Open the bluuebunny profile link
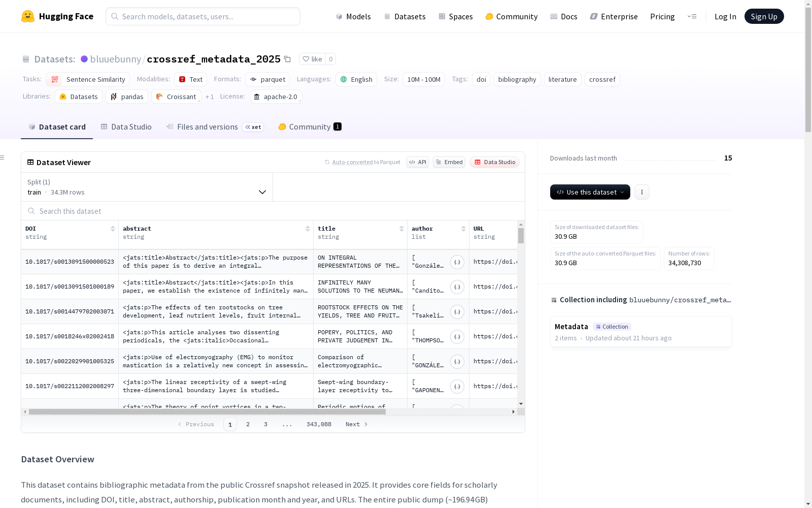This screenshot has height=508, width=812. 116,59
